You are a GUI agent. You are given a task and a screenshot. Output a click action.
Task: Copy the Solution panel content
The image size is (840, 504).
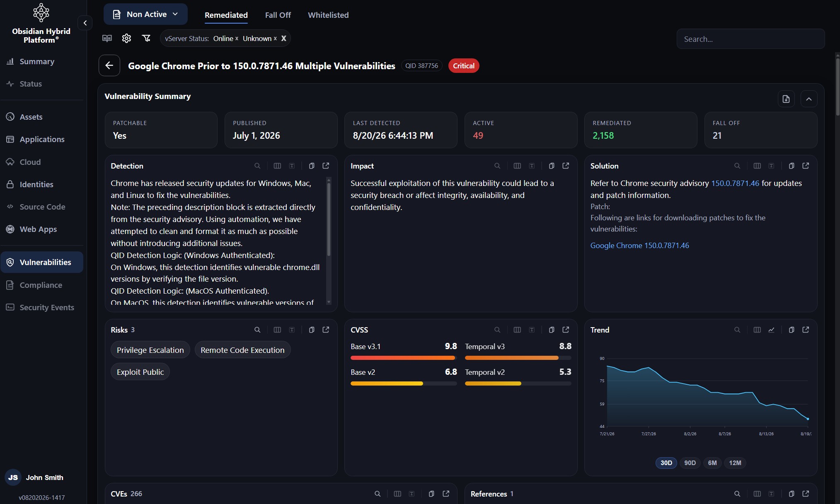(792, 166)
